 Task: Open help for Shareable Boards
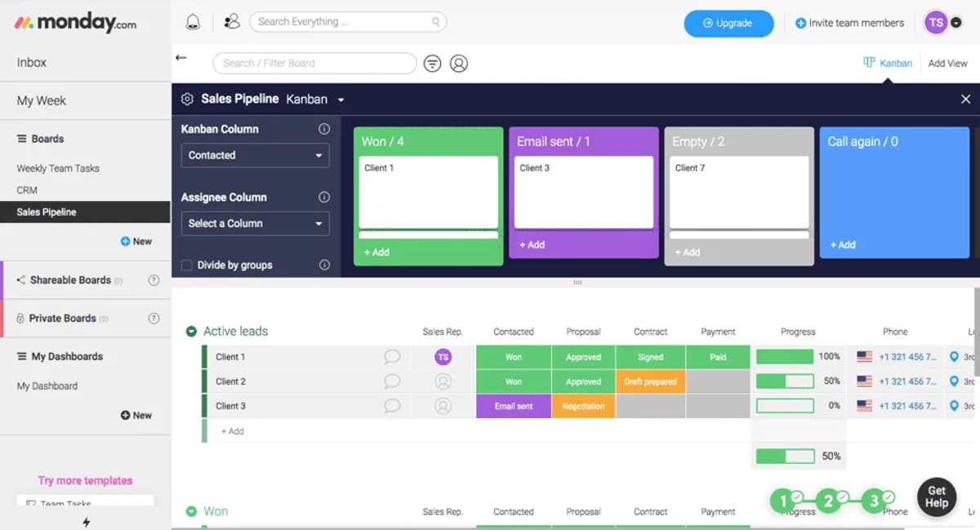coord(154,280)
